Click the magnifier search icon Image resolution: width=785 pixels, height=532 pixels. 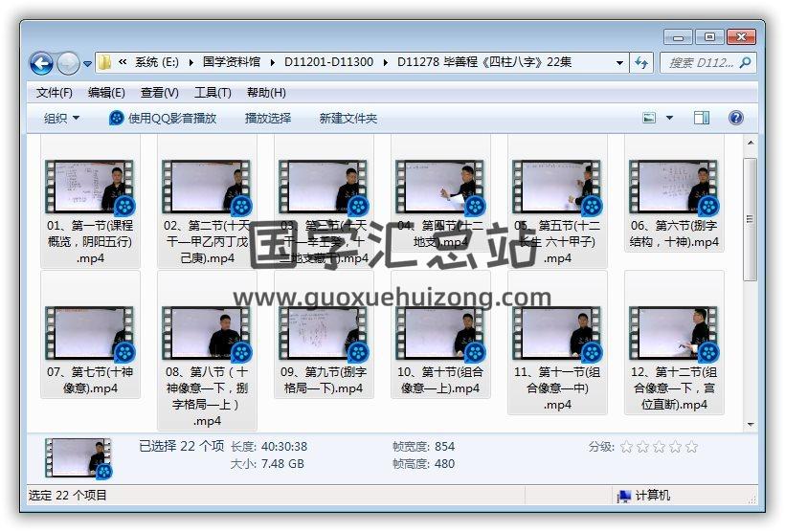(745, 62)
